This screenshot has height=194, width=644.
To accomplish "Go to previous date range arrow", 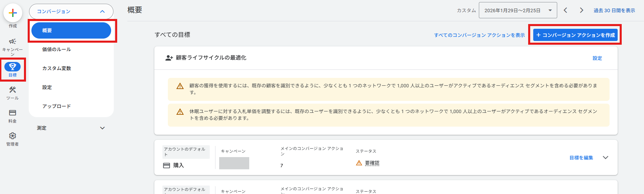I will [565, 10].
